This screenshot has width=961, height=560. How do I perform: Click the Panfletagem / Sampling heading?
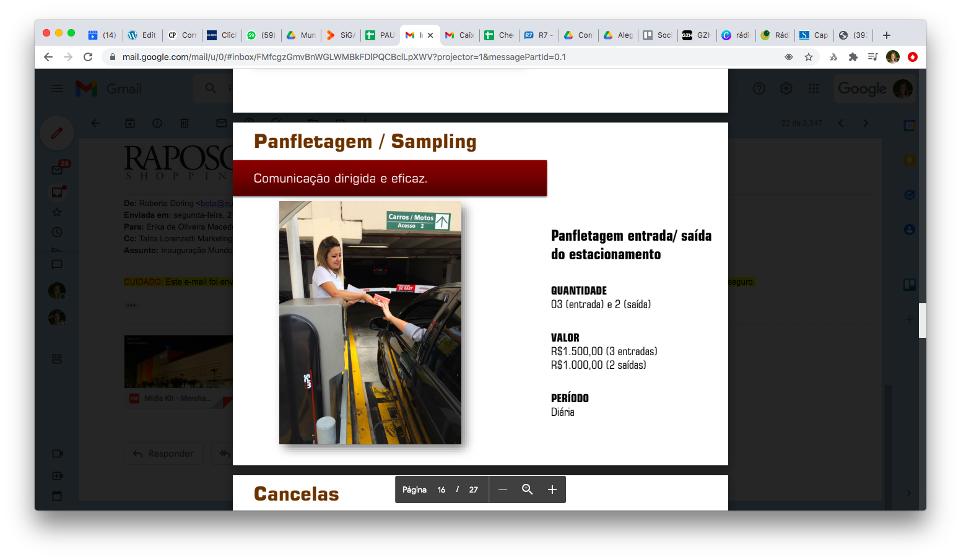point(365,142)
